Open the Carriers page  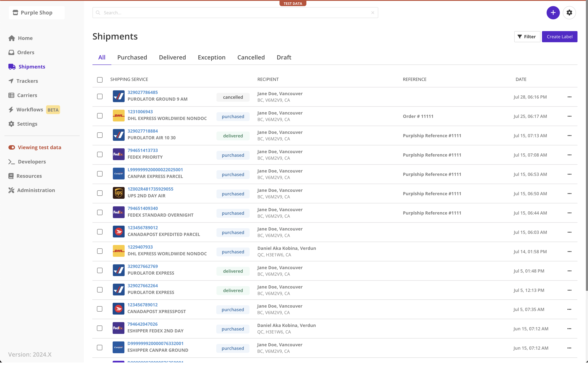27,95
